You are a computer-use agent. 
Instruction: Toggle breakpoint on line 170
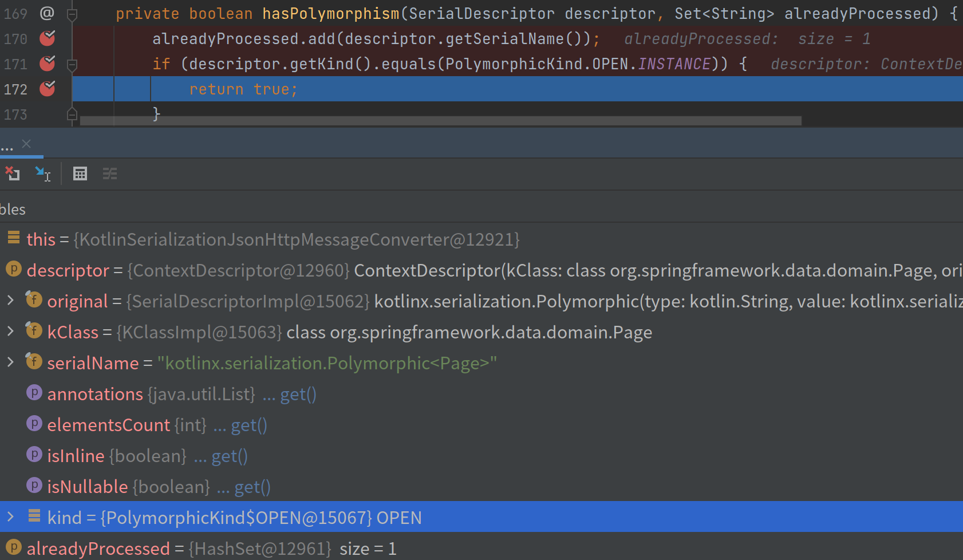pos(48,38)
